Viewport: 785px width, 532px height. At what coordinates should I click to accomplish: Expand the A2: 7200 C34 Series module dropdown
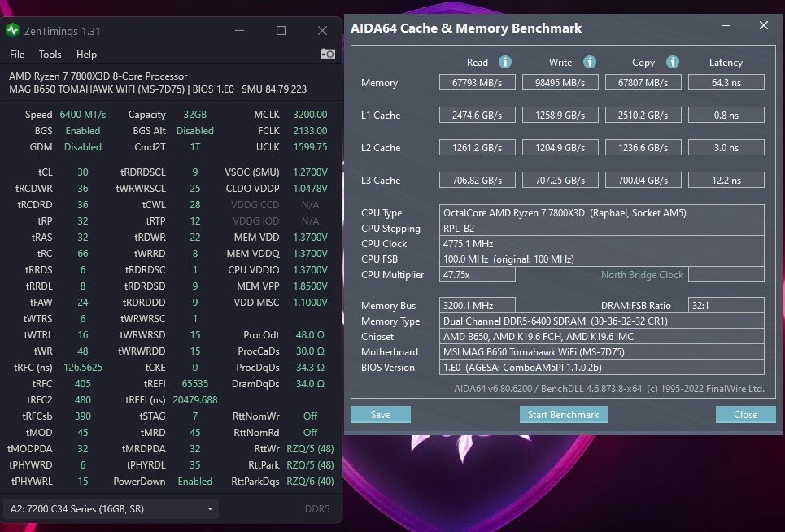(111, 509)
